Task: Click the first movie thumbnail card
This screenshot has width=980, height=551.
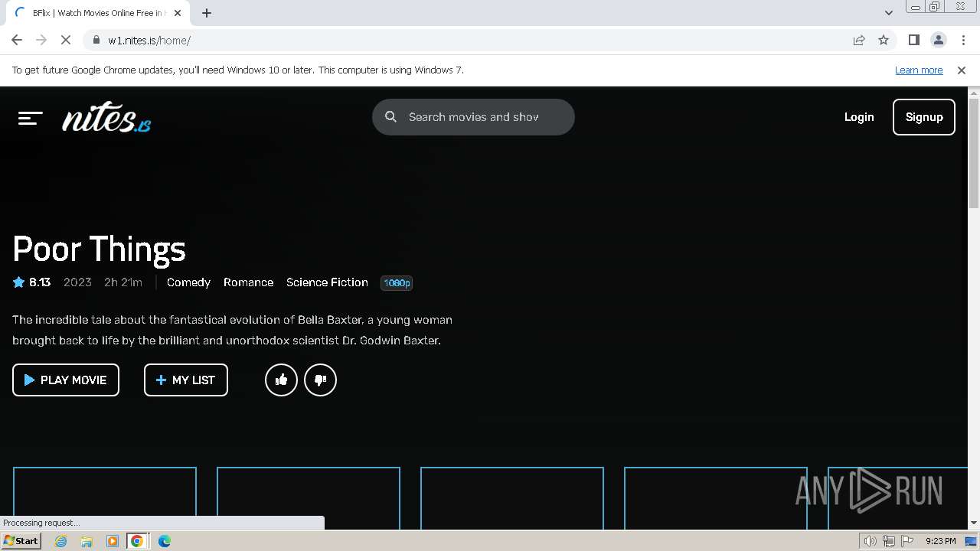Action: (105, 497)
